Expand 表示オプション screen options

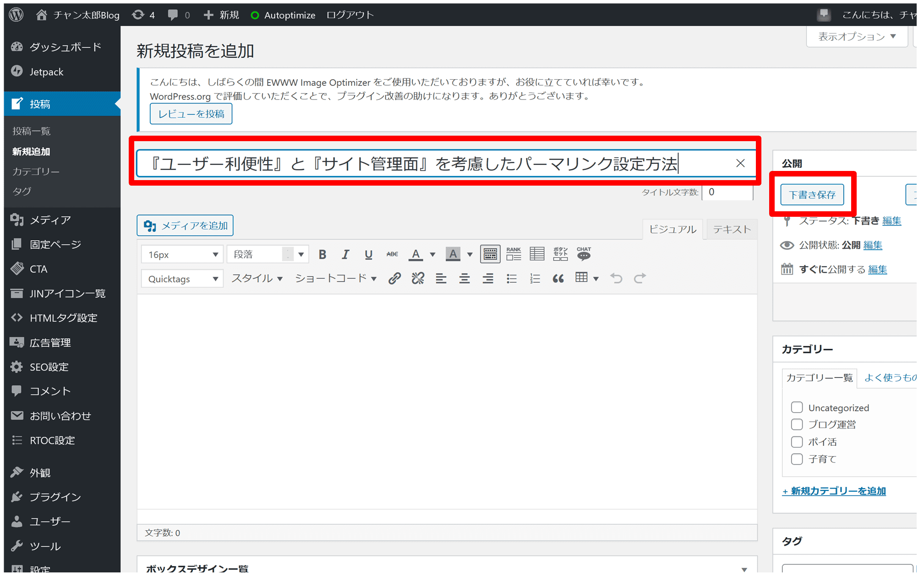[x=857, y=36]
